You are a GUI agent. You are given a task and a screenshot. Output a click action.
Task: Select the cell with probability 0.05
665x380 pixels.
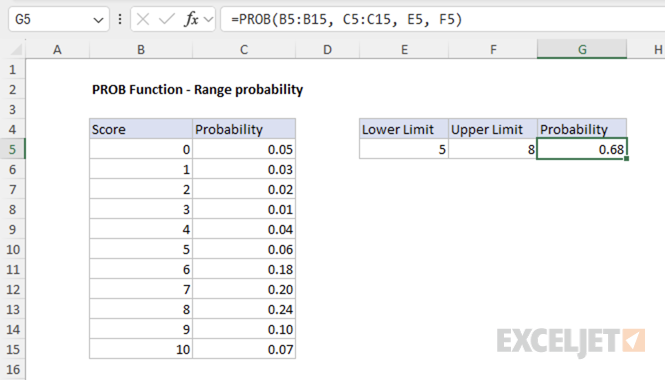pyautogui.click(x=244, y=149)
